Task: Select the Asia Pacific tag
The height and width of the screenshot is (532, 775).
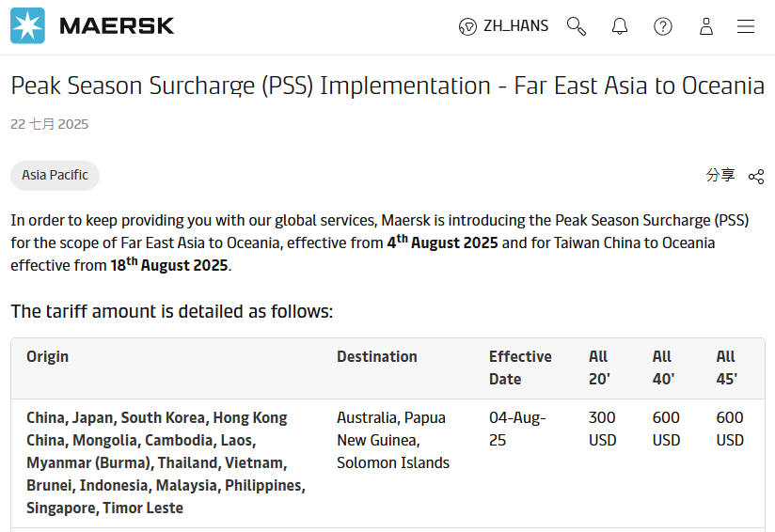Action: tap(55, 176)
